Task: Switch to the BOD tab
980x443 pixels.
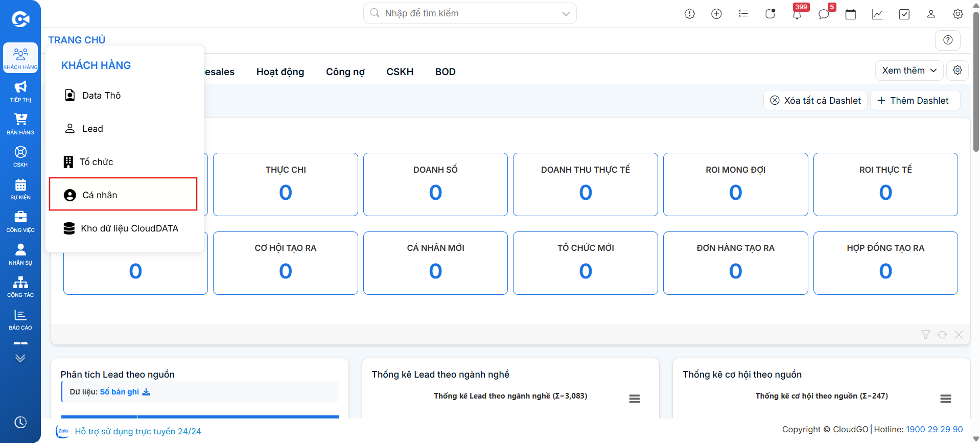Action: pyautogui.click(x=445, y=72)
